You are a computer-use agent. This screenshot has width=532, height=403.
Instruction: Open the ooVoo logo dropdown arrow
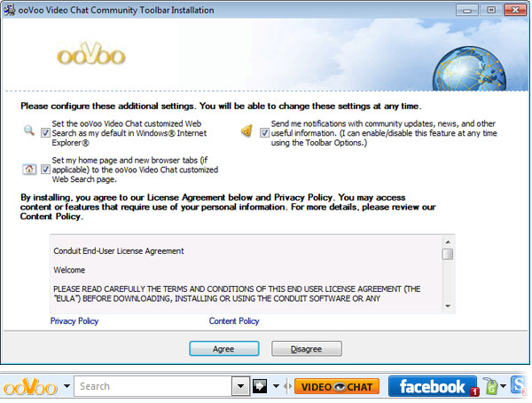pyautogui.click(x=66, y=386)
